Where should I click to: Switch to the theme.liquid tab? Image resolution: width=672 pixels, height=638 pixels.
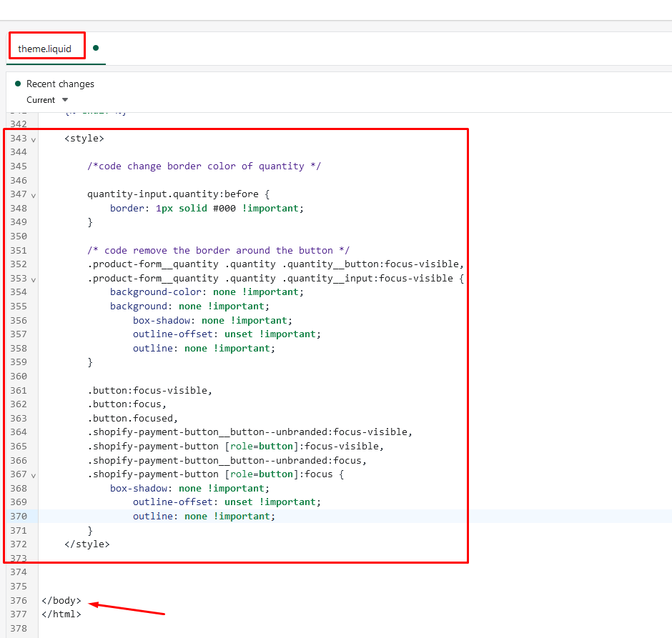[x=44, y=49]
